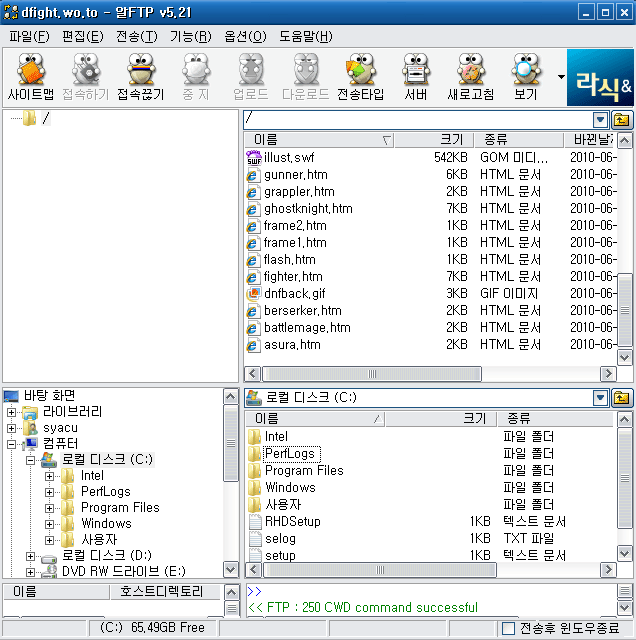Go up a folder in remote pane
Screen dimensions: 636x640
pyautogui.click(x=622, y=119)
